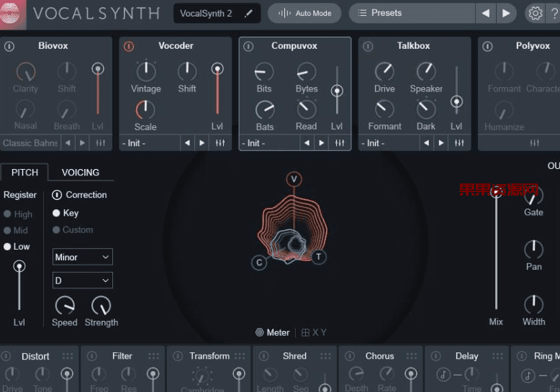The width and height of the screenshot is (560, 392).
Task: Click the VocalSynth 2 name field
Action: [217, 14]
